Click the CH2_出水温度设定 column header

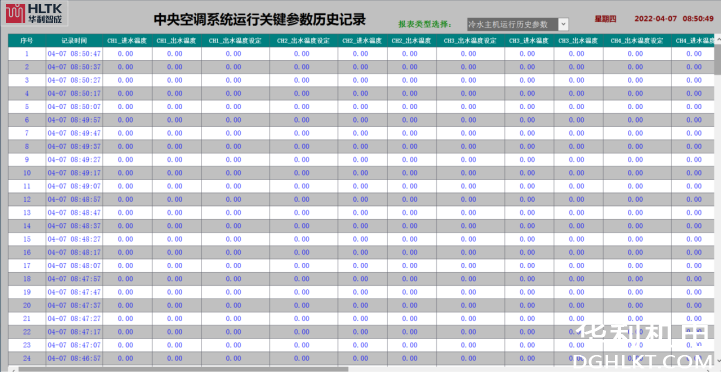303,41
